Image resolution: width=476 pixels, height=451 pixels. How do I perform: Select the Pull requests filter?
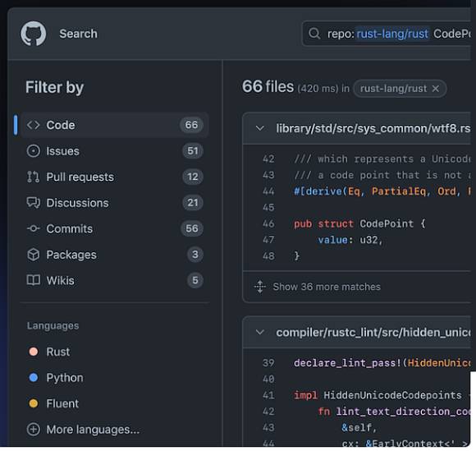click(115, 177)
